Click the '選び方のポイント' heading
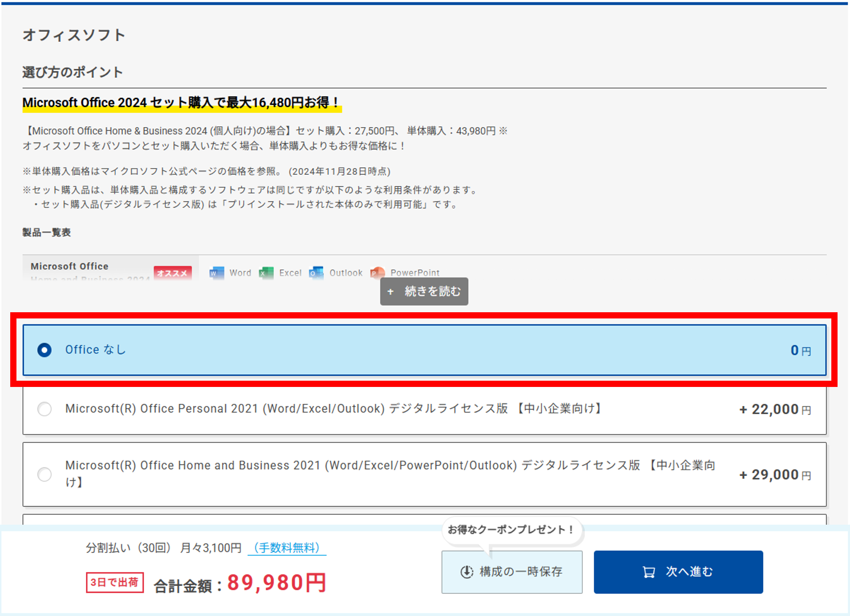850x616 pixels. coord(73,72)
